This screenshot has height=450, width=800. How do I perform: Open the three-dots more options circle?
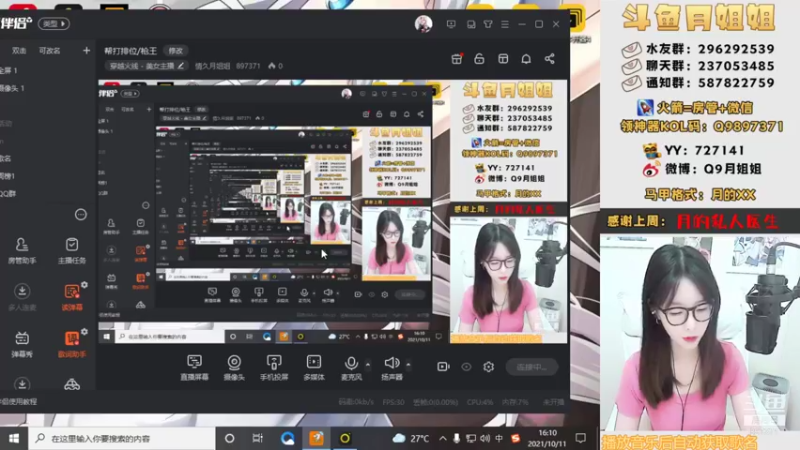pyautogui.click(x=81, y=214)
